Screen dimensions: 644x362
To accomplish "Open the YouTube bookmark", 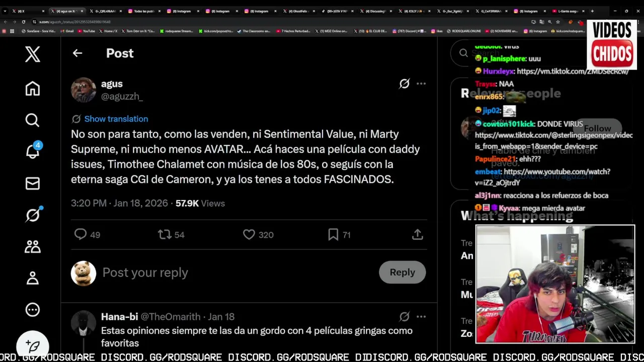I will pyautogui.click(x=86, y=31).
